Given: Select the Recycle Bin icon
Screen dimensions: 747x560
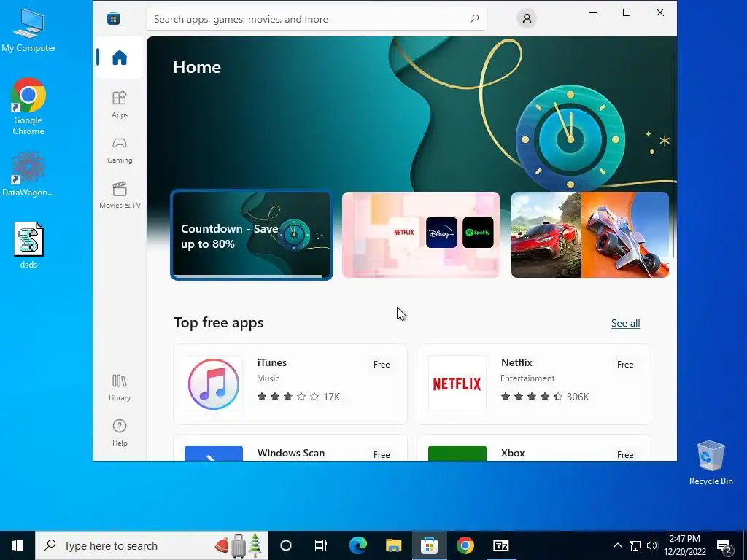Looking at the screenshot, I should (x=711, y=463).
